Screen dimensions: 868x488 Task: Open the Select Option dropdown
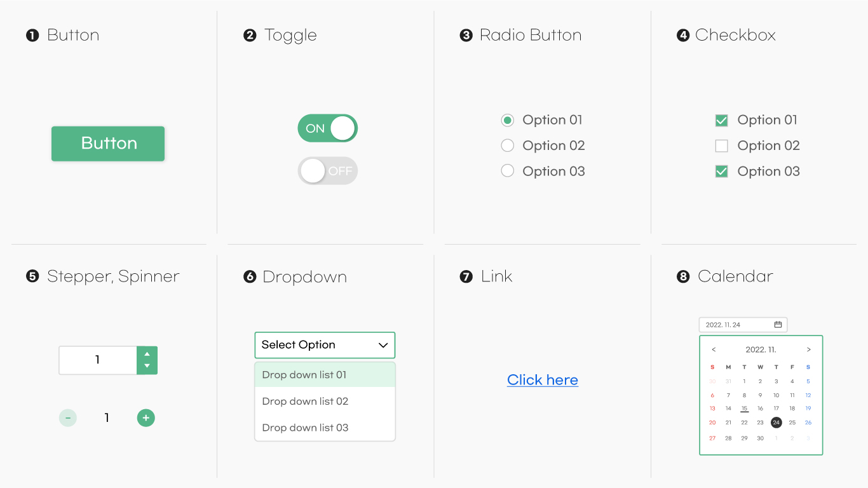click(325, 345)
